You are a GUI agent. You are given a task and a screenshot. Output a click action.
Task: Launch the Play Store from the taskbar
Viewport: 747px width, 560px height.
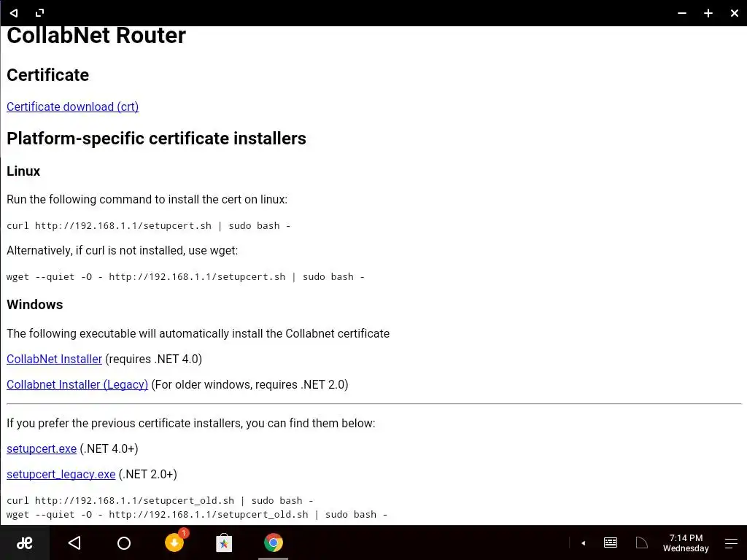point(224,542)
